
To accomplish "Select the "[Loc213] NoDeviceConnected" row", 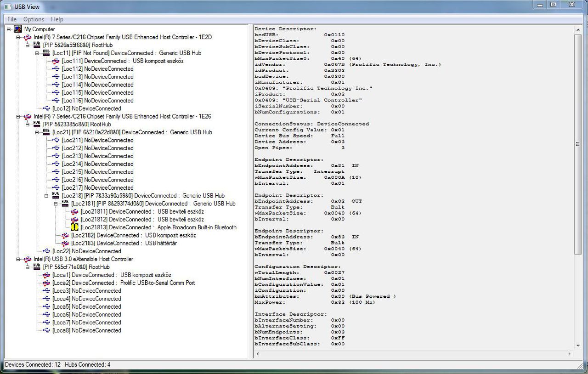I will click(x=97, y=156).
